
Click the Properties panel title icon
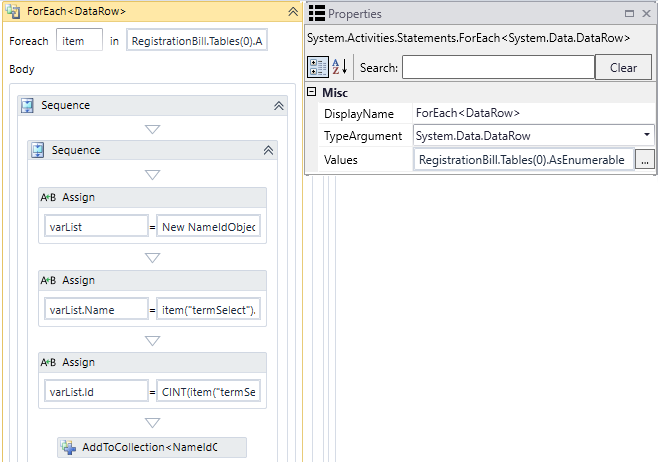click(316, 13)
